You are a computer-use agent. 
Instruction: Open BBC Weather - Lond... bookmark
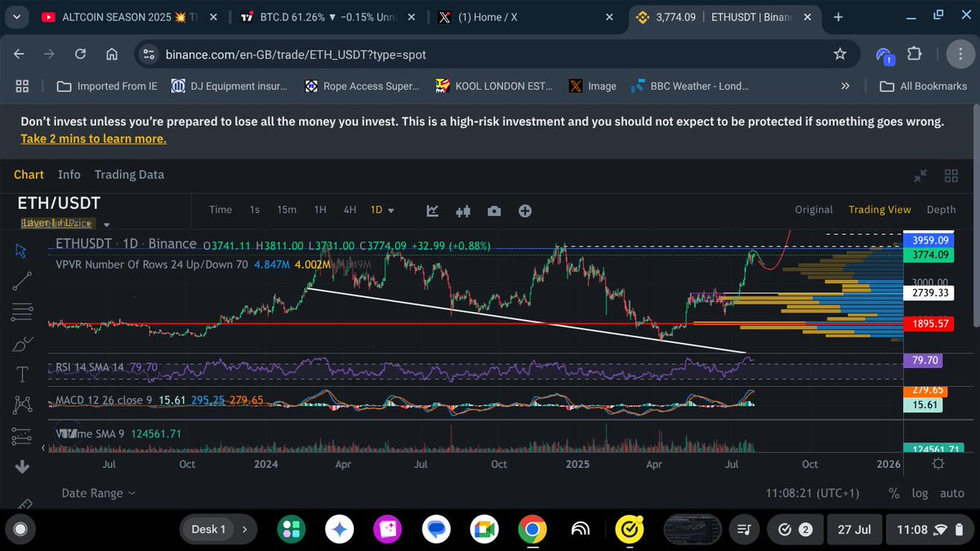688,86
